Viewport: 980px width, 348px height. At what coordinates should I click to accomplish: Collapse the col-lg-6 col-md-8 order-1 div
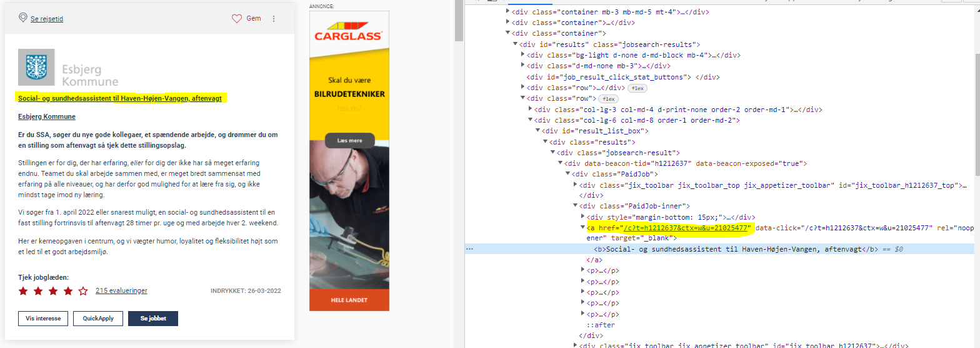530,120
